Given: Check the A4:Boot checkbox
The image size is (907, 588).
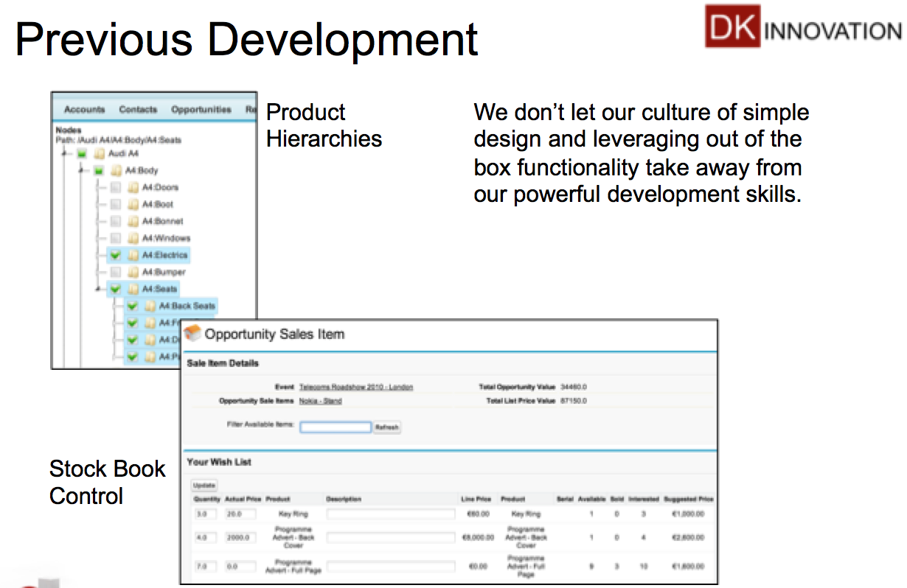Looking at the screenshot, I should click(116, 205).
